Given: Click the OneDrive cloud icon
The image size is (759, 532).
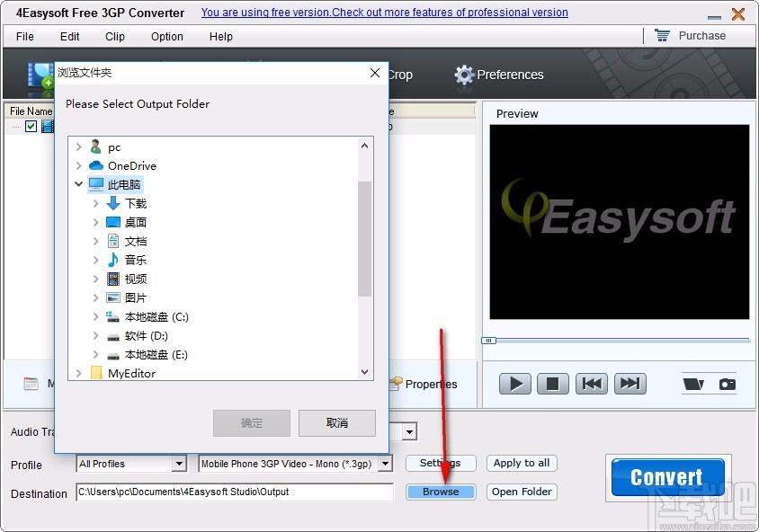Looking at the screenshot, I should [x=96, y=166].
